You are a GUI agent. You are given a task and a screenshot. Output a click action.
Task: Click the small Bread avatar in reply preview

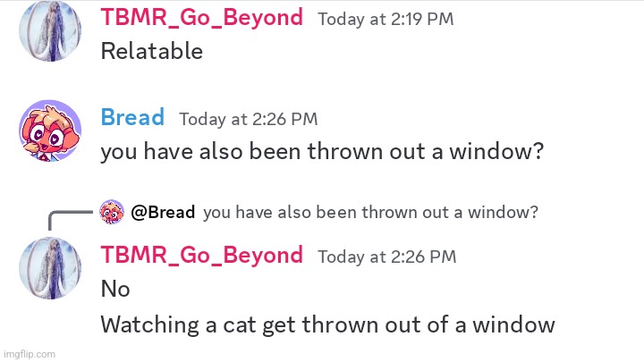(x=112, y=212)
